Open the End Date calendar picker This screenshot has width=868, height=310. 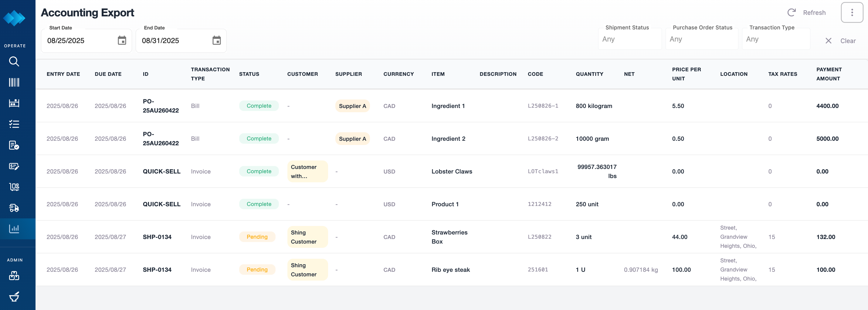[216, 40]
